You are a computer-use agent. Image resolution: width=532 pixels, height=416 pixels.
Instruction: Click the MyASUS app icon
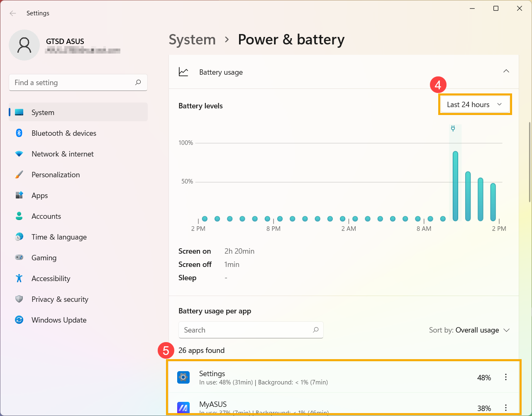tap(183, 408)
